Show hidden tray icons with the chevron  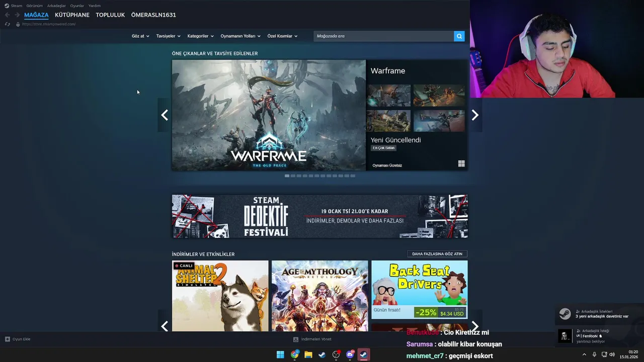[584, 354]
